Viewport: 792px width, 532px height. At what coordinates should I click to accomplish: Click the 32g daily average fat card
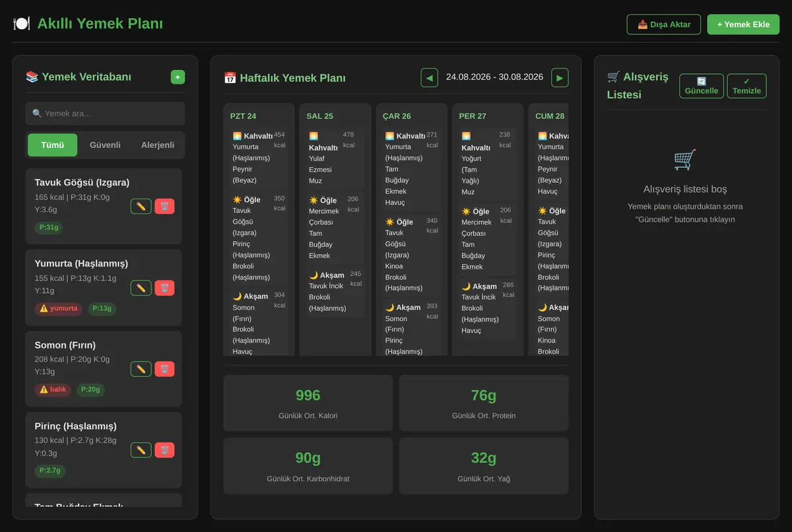484,466
